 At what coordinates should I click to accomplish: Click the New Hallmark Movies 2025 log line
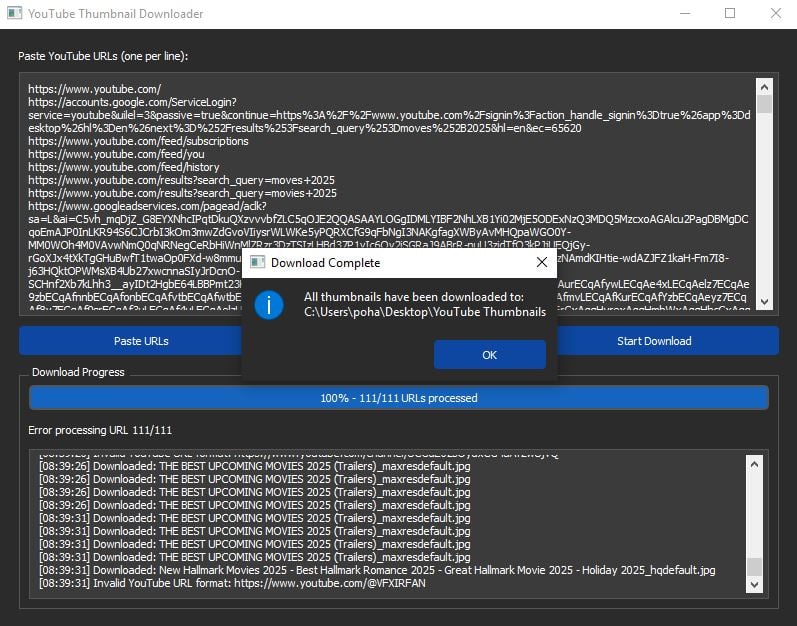click(x=377, y=571)
